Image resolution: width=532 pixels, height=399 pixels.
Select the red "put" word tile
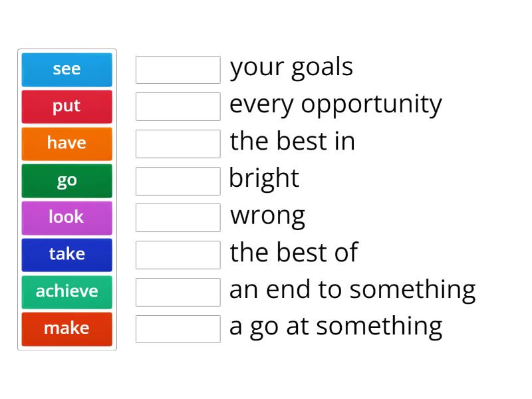click(x=66, y=106)
